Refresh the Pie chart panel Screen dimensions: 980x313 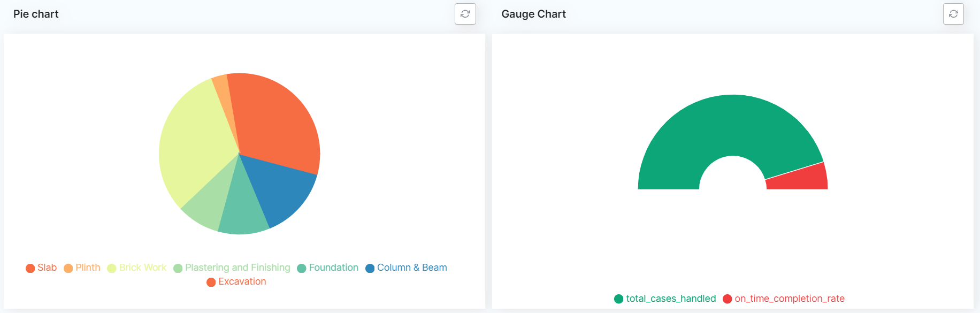pyautogui.click(x=465, y=14)
